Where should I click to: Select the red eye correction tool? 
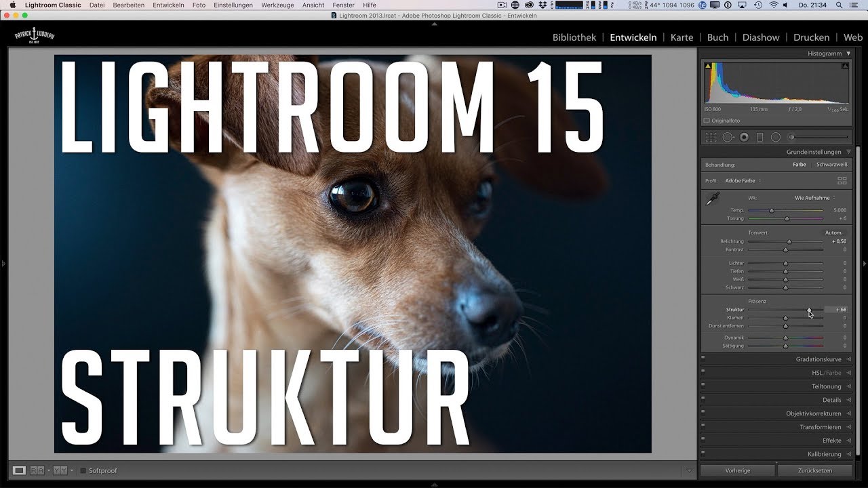point(744,137)
